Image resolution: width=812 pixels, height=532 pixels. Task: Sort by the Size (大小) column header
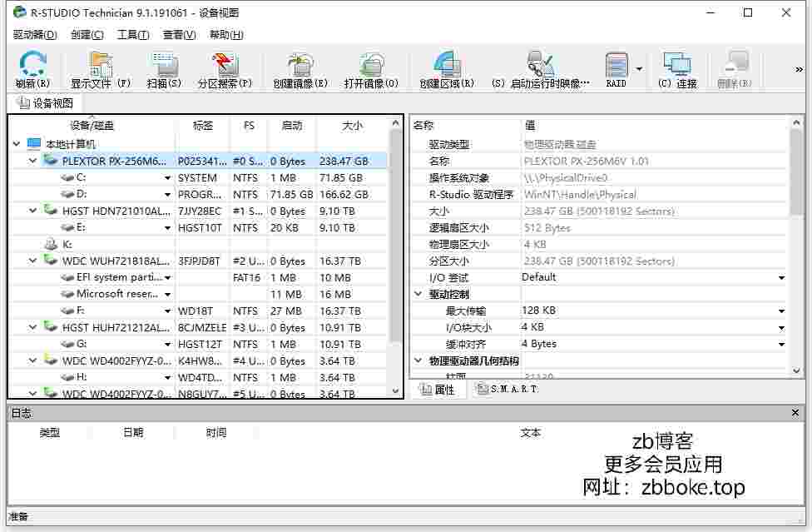pos(353,126)
